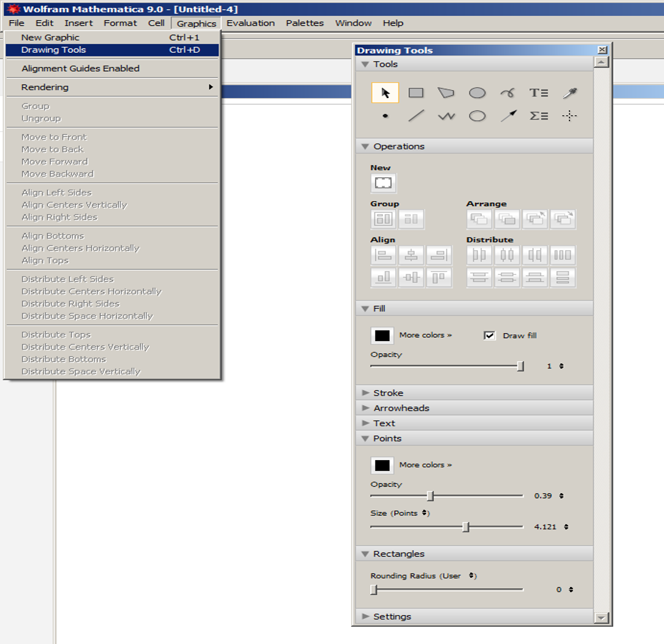Click the Align bottoms icon
This screenshot has height=644, width=664.
pyautogui.click(x=383, y=278)
